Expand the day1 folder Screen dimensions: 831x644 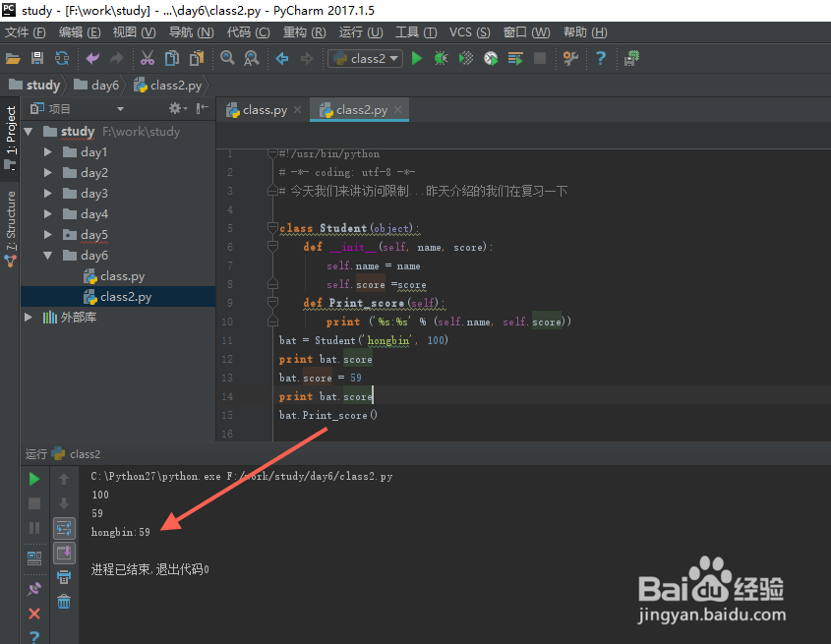click(48, 152)
